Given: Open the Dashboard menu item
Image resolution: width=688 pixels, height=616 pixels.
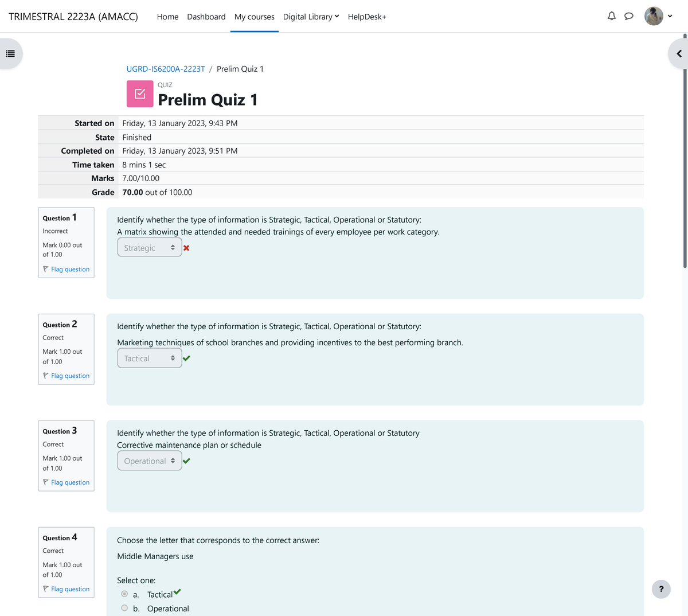Looking at the screenshot, I should tap(206, 17).
